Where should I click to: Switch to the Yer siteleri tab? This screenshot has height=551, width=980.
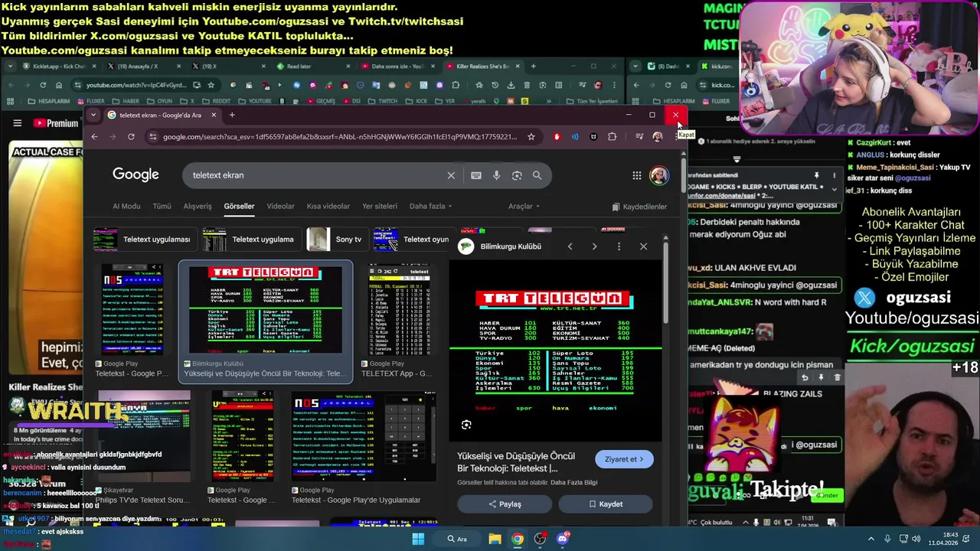[x=380, y=206]
